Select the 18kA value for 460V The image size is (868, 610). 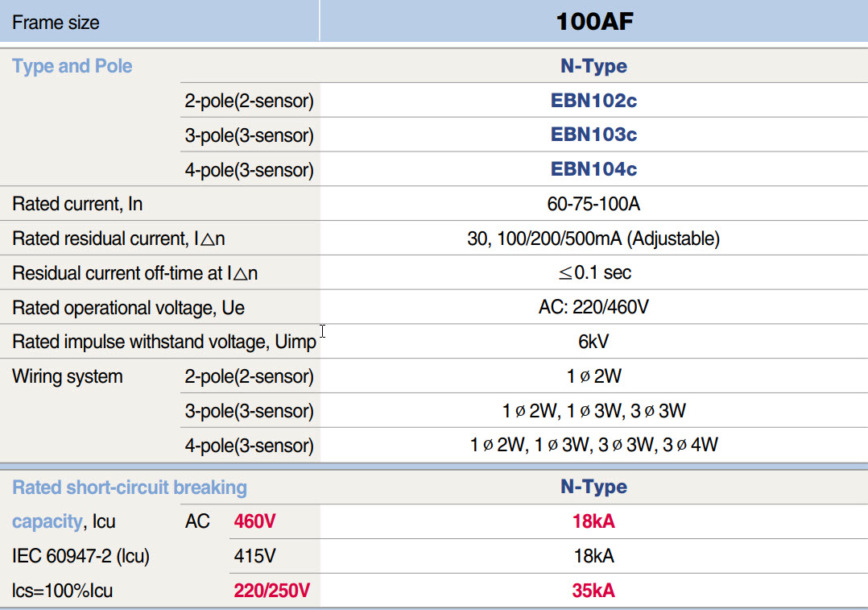(593, 521)
